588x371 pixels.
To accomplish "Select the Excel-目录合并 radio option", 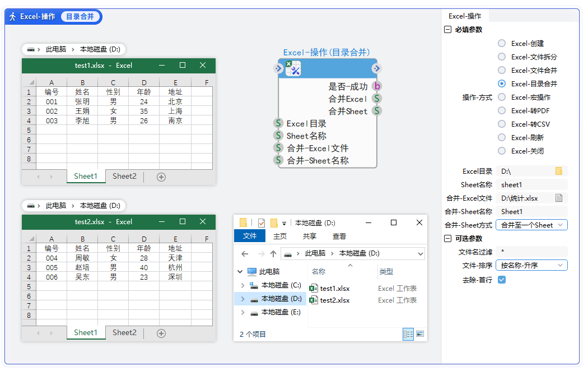I will pyautogui.click(x=501, y=84).
